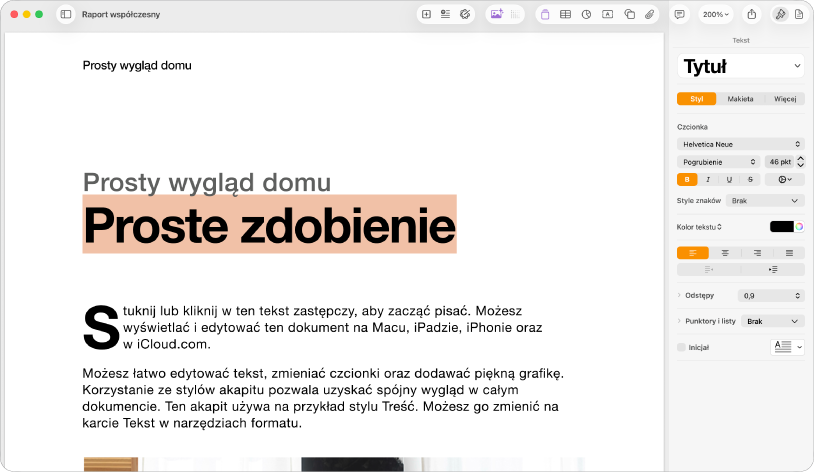Toggle Underline formatting button

729,180
